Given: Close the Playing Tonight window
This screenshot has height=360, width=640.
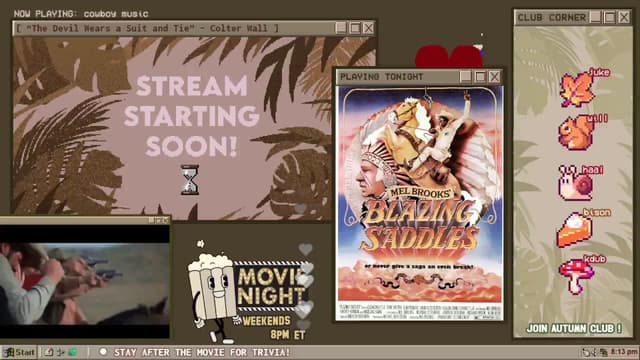Looking at the screenshot, I should (495, 77).
